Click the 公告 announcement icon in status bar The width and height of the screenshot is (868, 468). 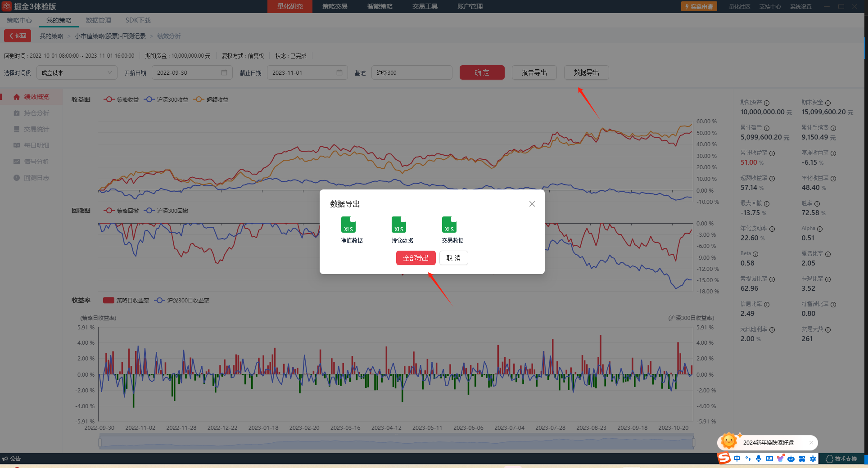pyautogui.click(x=5, y=459)
